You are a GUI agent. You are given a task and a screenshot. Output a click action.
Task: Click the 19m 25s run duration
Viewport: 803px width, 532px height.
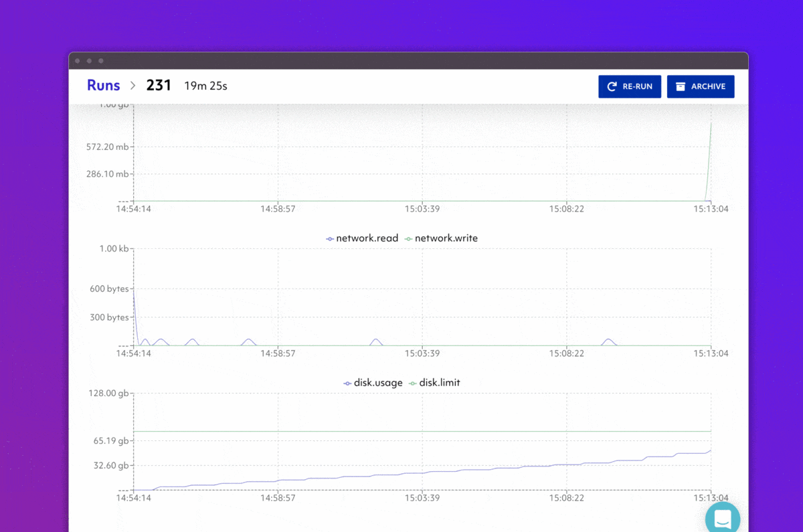point(205,86)
